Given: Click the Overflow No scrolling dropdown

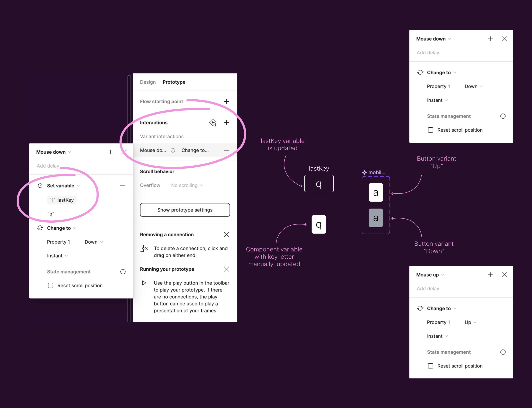Looking at the screenshot, I should click(x=185, y=185).
